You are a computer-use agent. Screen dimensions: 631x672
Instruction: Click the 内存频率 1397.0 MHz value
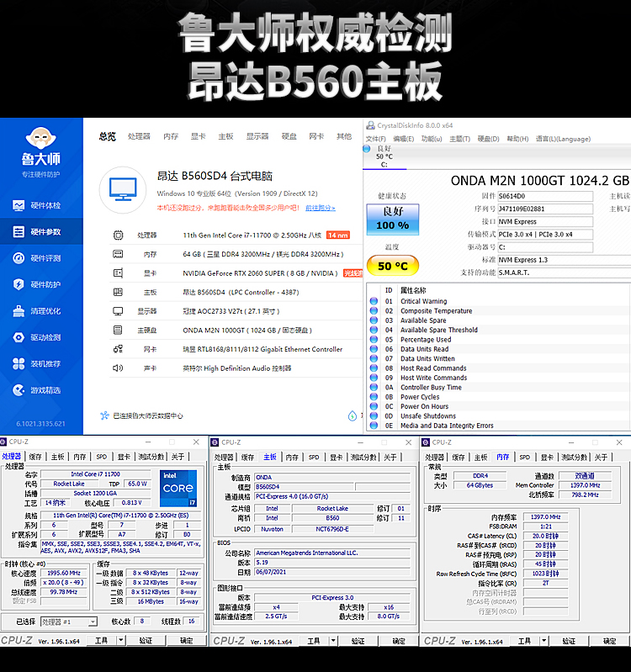click(x=545, y=517)
